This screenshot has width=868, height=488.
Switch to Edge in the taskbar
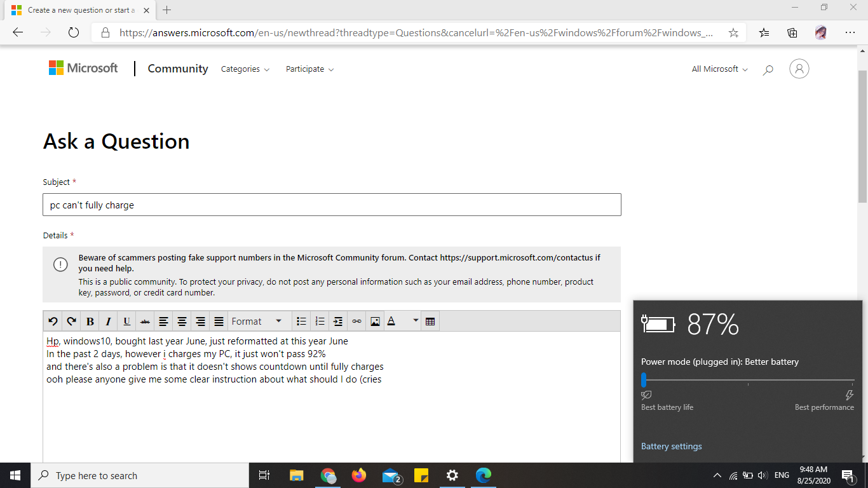(x=484, y=475)
